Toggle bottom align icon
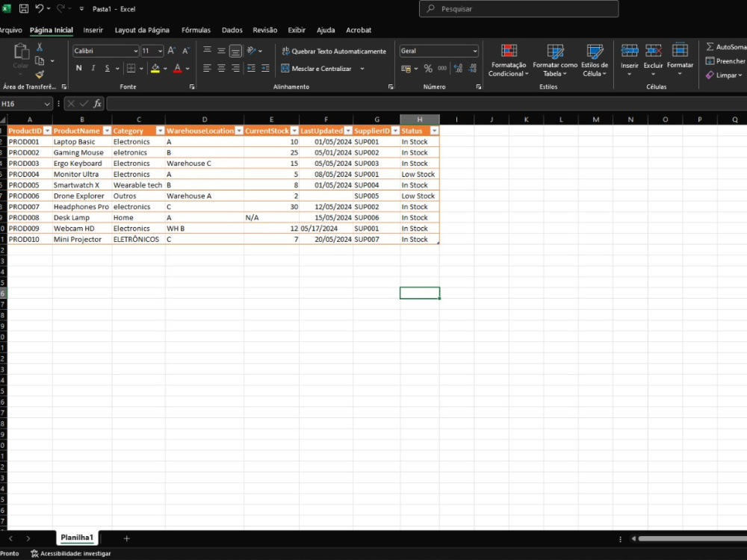The width and height of the screenshot is (747, 560). coord(235,51)
